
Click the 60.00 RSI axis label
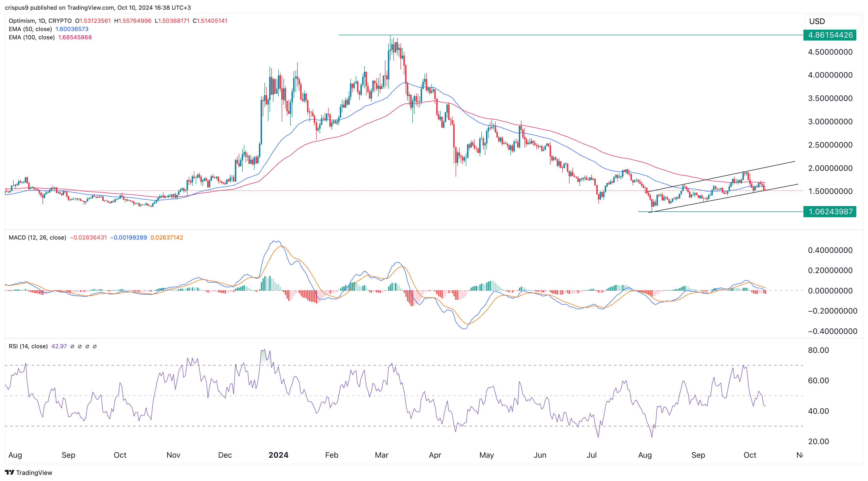click(818, 380)
